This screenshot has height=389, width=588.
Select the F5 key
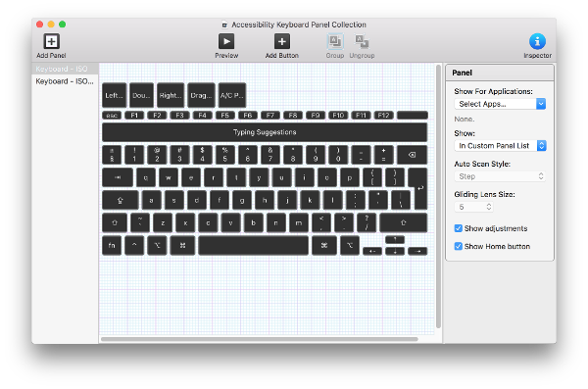(x=225, y=116)
